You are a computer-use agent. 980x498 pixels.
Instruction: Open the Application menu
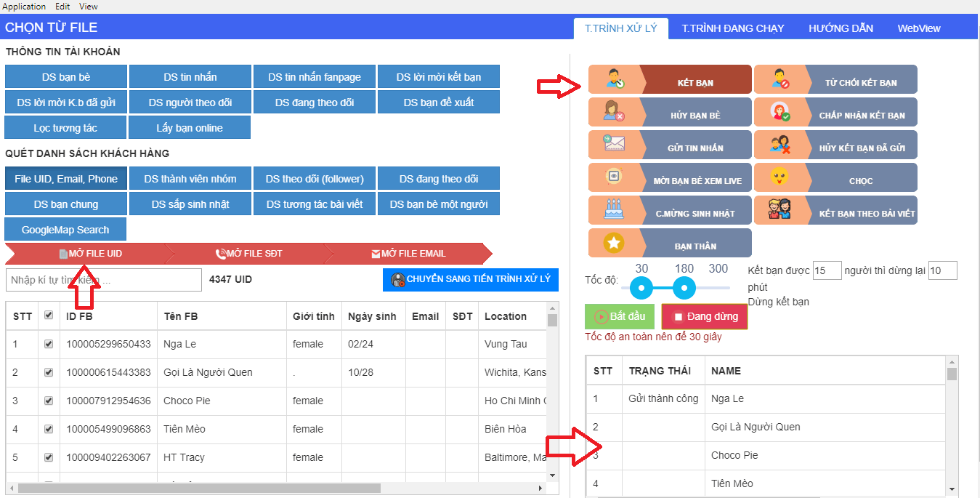(x=24, y=7)
